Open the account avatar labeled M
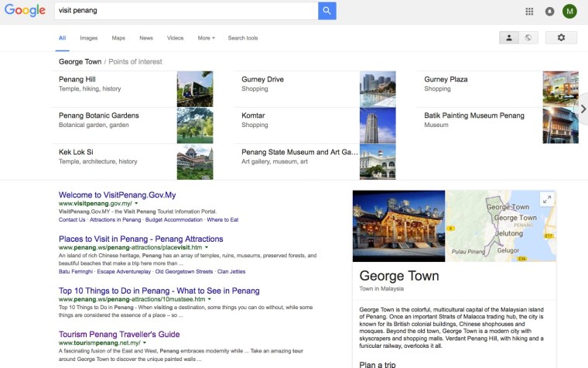 pyautogui.click(x=569, y=12)
